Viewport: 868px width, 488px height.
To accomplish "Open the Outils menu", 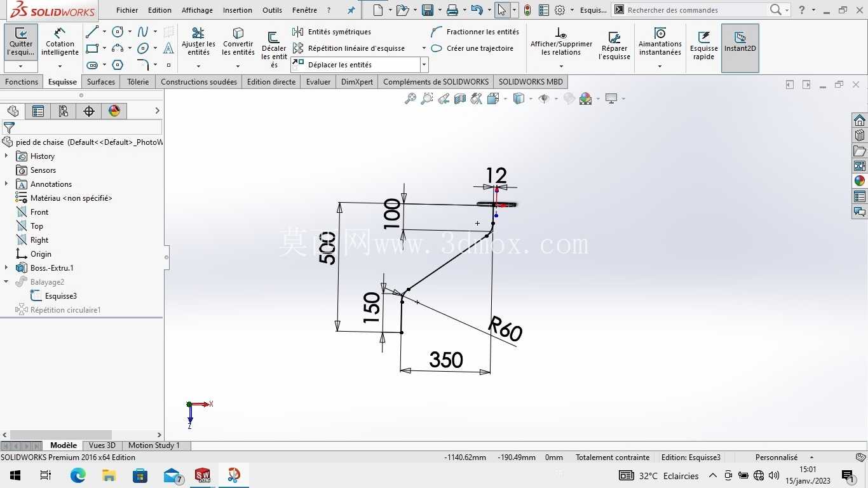I will (272, 10).
